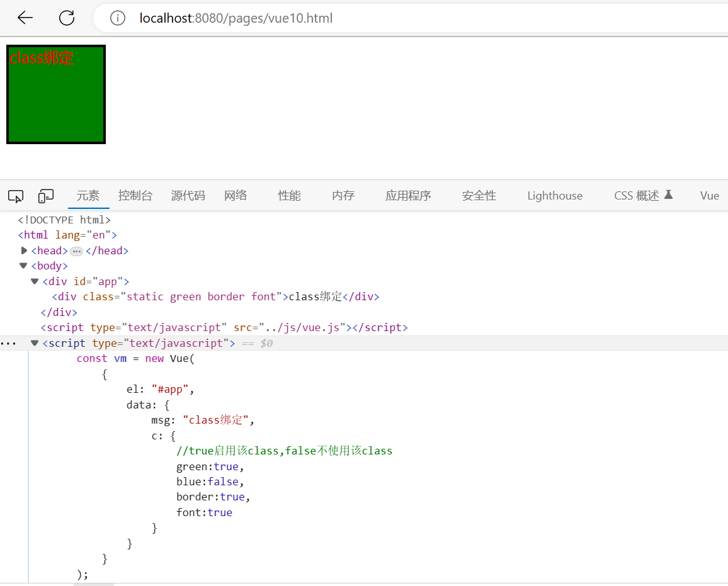The width and height of the screenshot is (728, 586).
Task: Toggle the device toolbar emulation icon
Action: pos(45,196)
